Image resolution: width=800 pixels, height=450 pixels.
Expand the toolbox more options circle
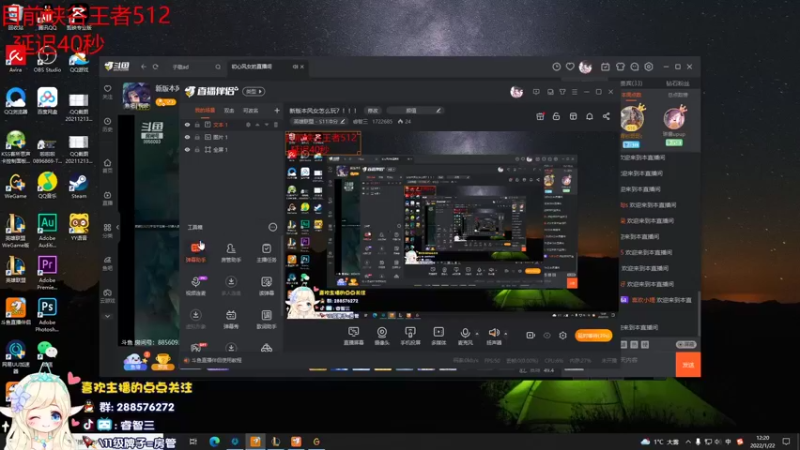tap(273, 227)
